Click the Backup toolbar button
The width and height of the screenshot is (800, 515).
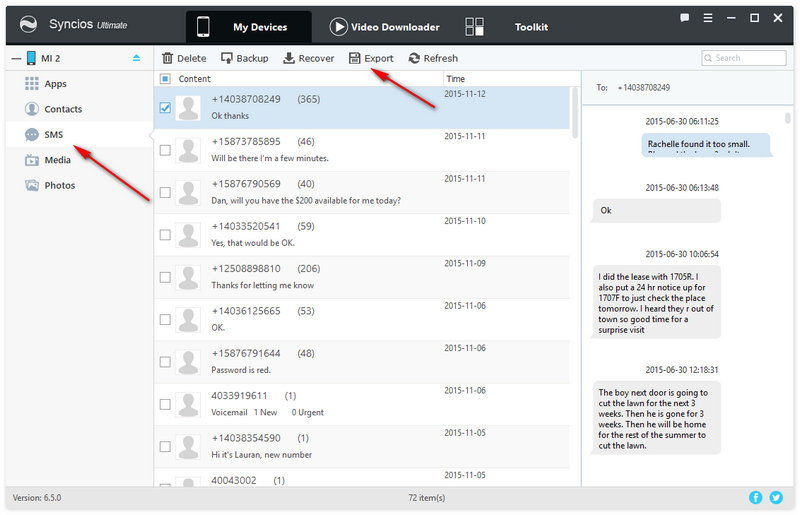[244, 58]
